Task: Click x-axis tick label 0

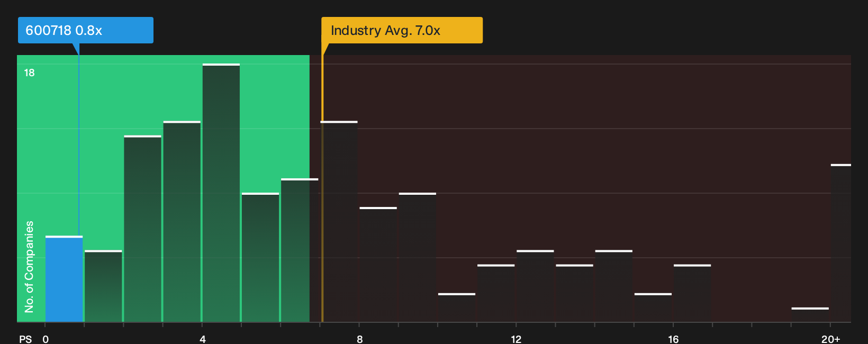Action: (x=46, y=339)
